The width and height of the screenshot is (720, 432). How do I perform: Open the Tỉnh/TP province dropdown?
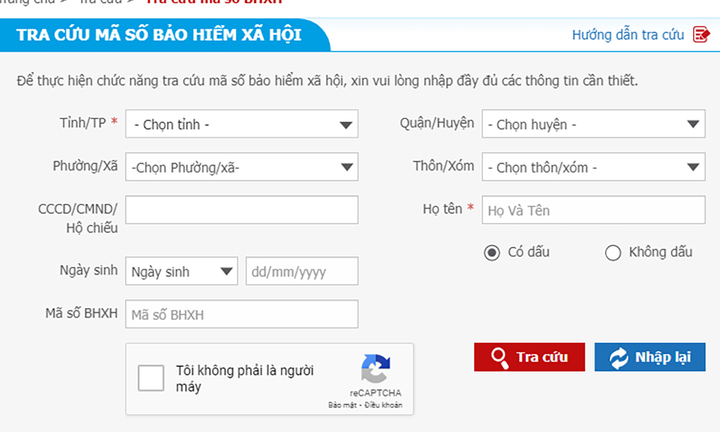pyautogui.click(x=242, y=124)
